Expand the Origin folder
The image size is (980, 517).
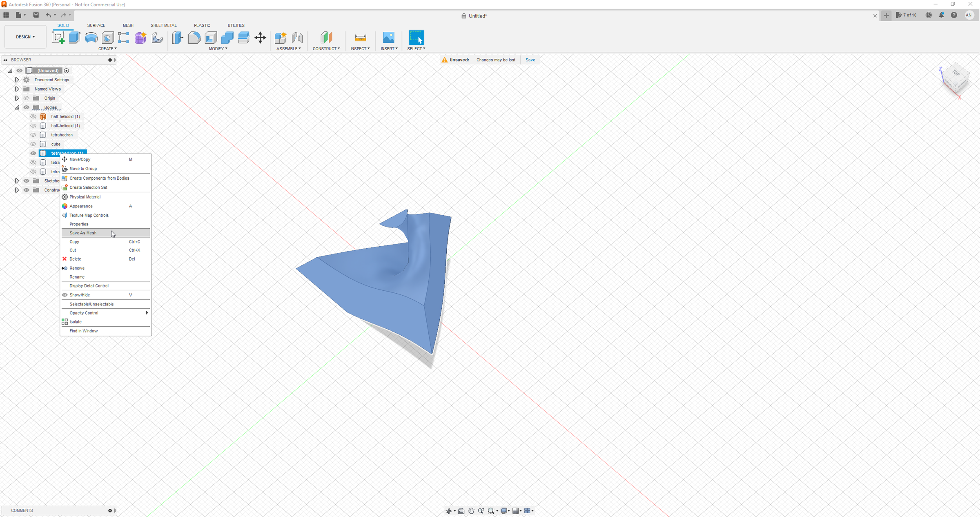(x=17, y=98)
